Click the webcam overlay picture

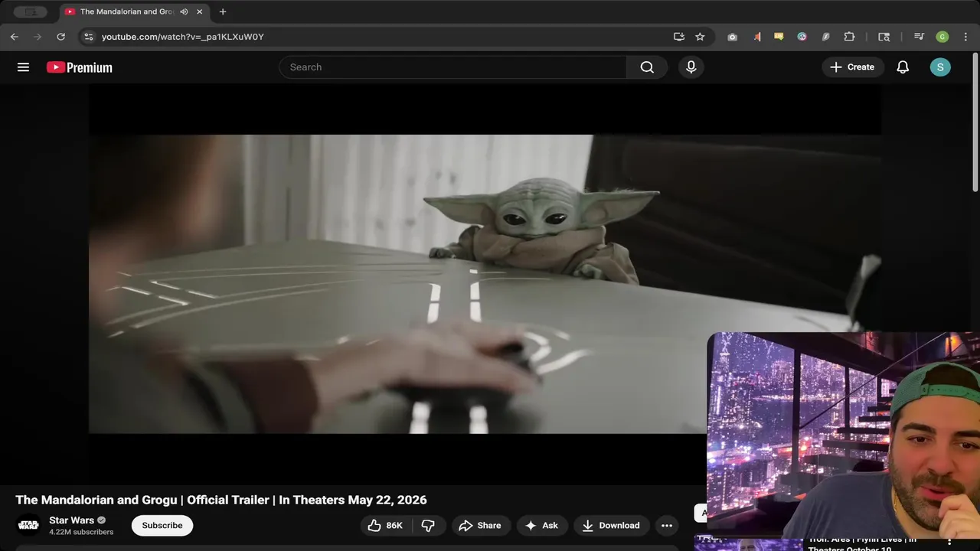click(x=843, y=435)
